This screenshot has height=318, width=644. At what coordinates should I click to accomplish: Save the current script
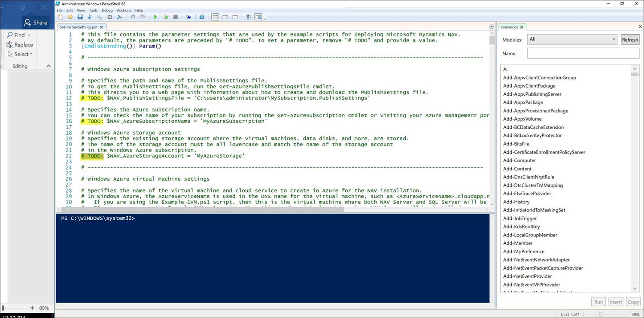80,17
